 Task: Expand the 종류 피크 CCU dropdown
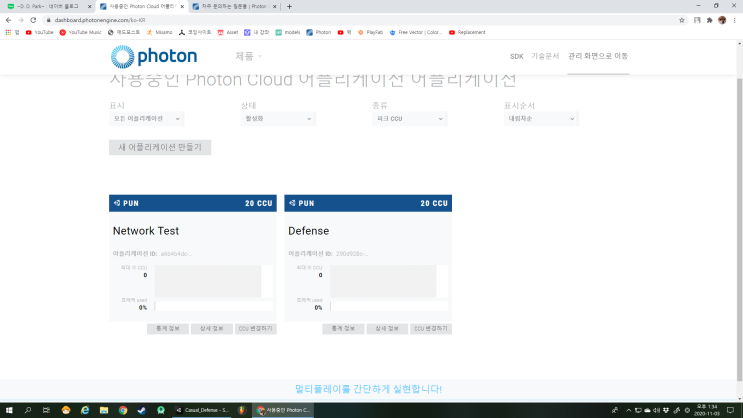point(409,118)
